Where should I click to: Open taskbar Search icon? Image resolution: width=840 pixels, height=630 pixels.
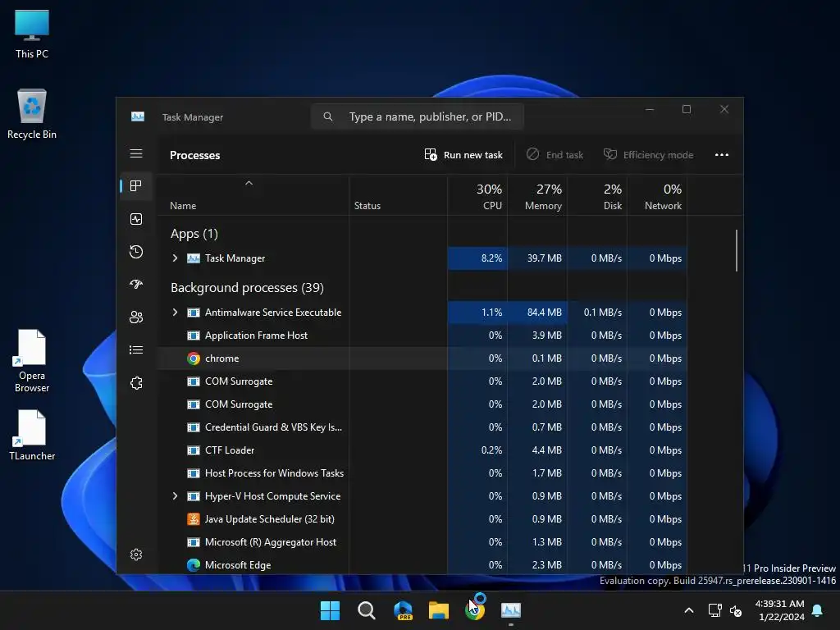click(x=367, y=610)
